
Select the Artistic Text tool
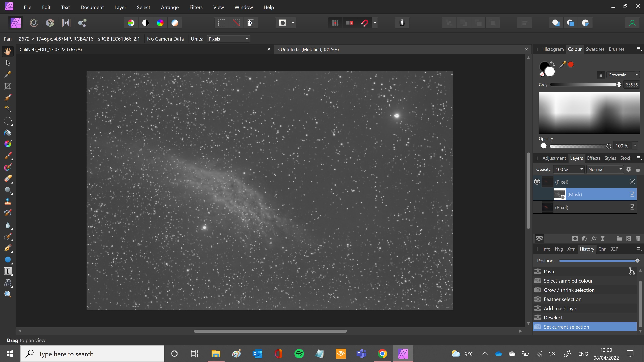pos(8,271)
